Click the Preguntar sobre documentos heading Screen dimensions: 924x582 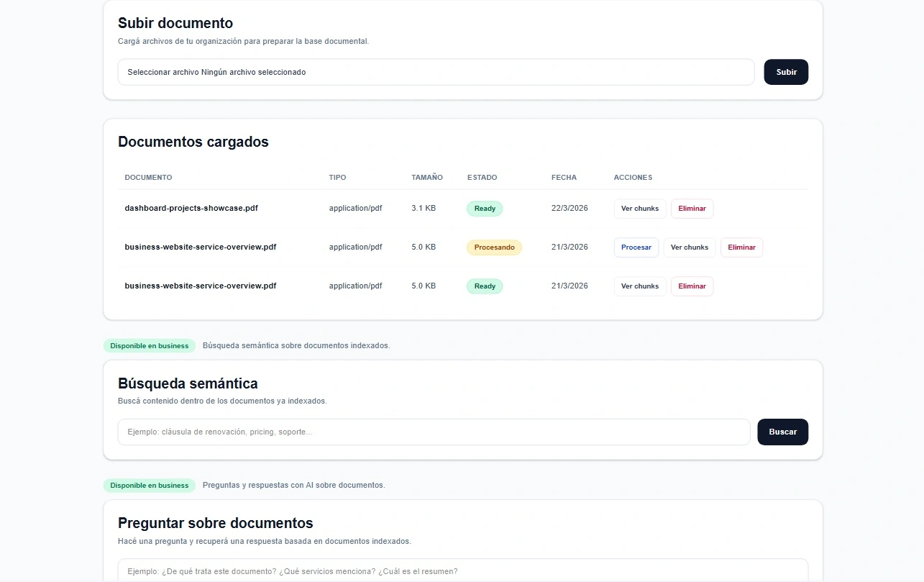[216, 523]
